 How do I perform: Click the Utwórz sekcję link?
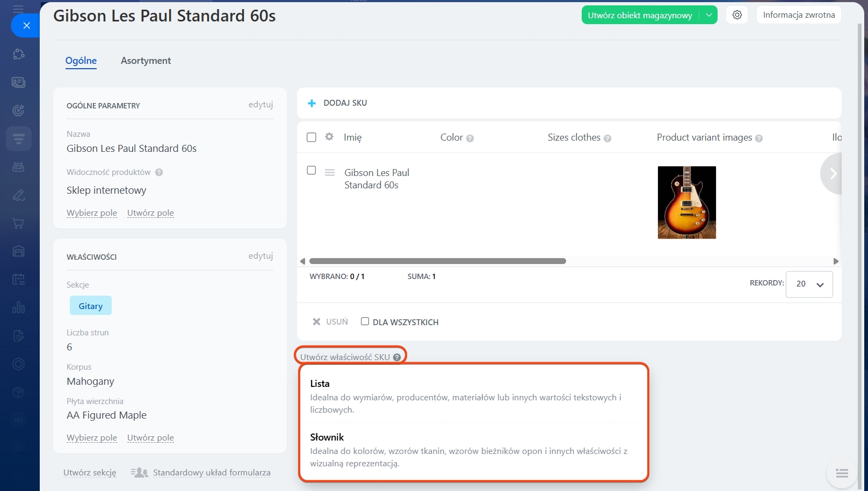coord(90,473)
